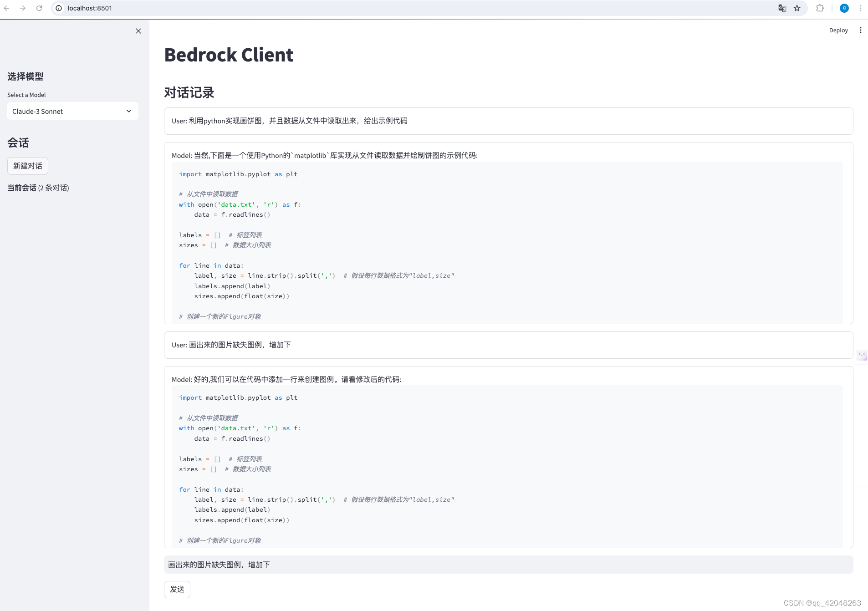The width and height of the screenshot is (868, 611).
Task: Click the 发送 button
Action: tap(177, 589)
